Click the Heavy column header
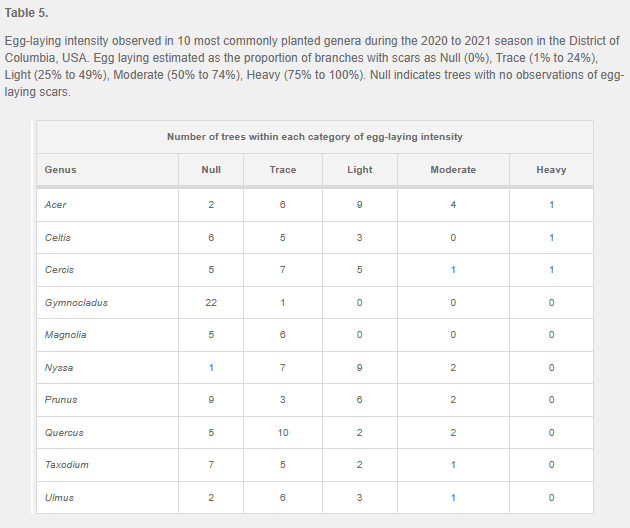This screenshot has height=528, width=630. point(551,170)
